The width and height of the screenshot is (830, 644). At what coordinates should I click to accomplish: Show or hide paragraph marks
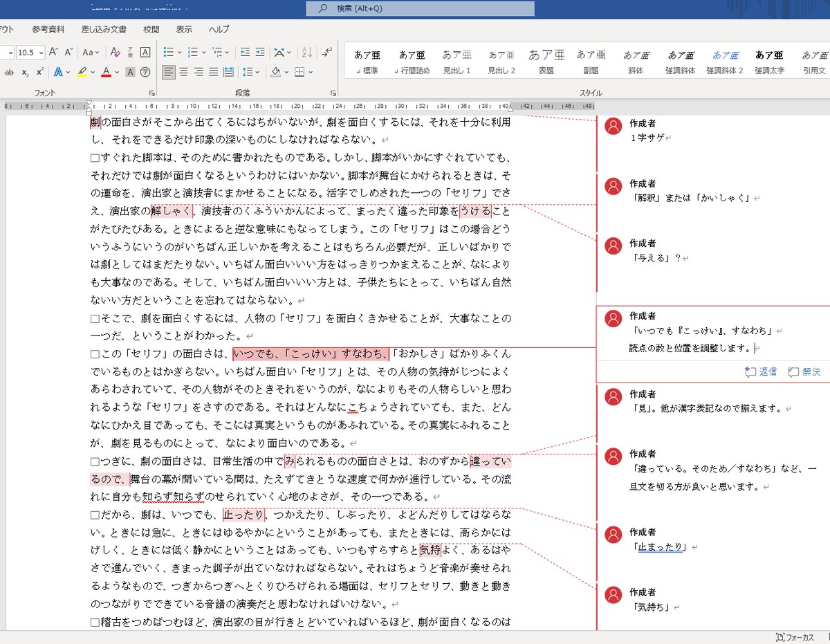tap(326, 52)
